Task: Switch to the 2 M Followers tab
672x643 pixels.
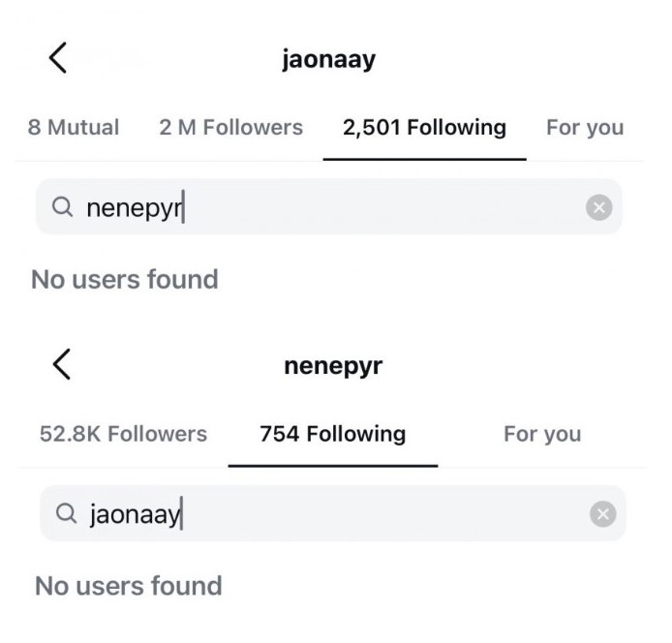Action: 231,127
